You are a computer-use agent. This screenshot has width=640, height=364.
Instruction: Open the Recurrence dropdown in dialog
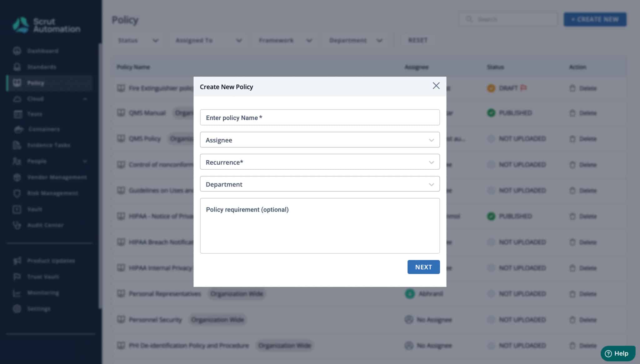pyautogui.click(x=320, y=162)
